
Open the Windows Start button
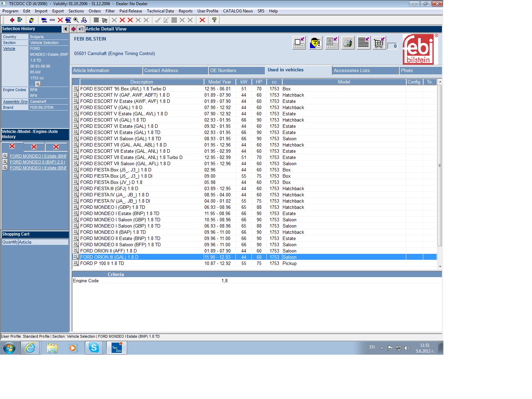(x=9, y=348)
